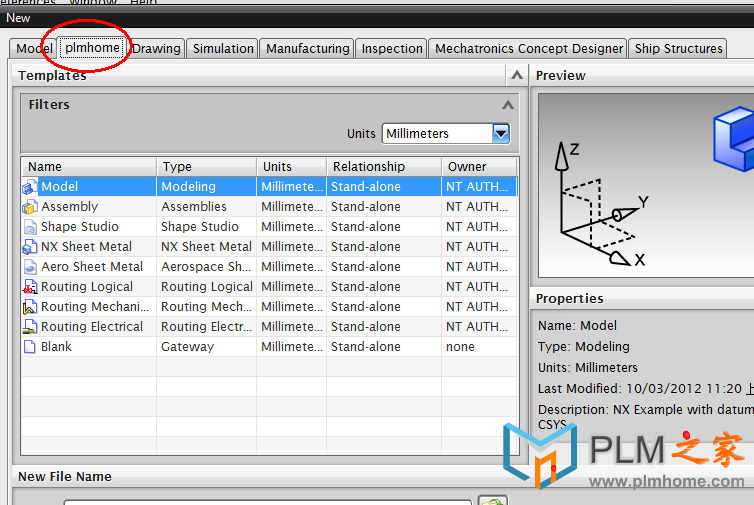Image resolution: width=754 pixels, height=505 pixels.
Task: Select the Model template row
Action: [x=269, y=187]
